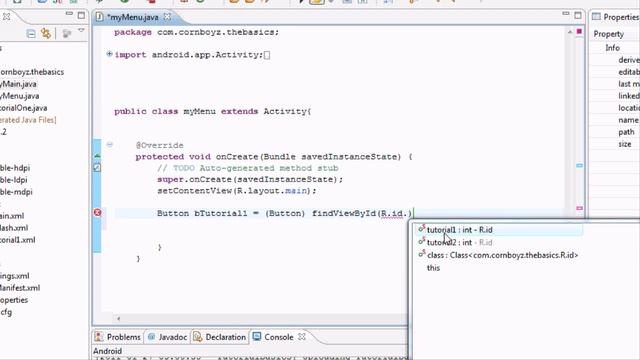Click the red error marker in gutter
640x360 pixels.
pos(98,213)
